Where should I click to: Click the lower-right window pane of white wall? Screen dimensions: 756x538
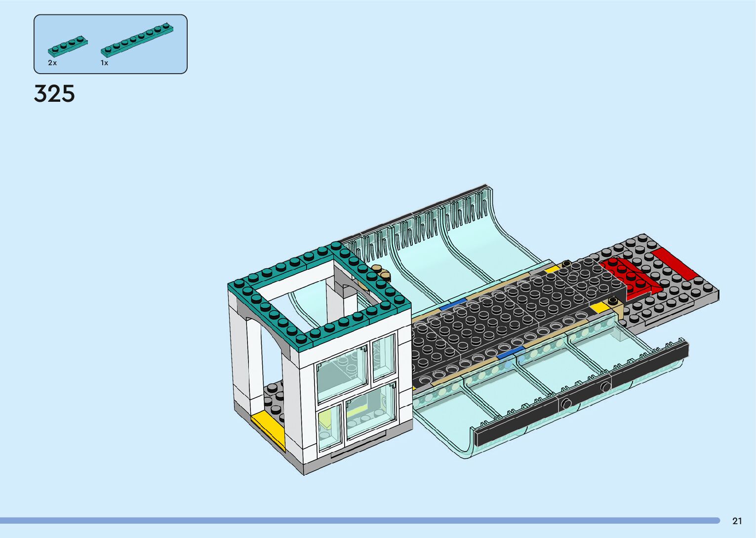point(370,412)
